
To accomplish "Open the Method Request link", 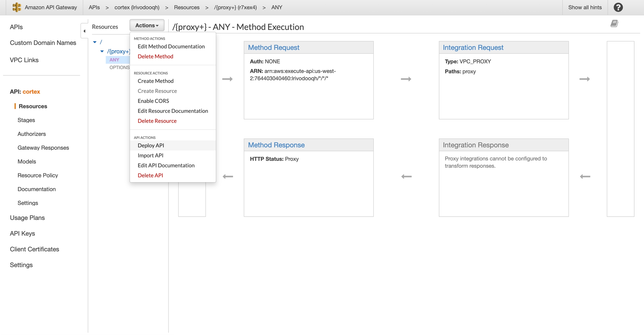I will pos(273,48).
